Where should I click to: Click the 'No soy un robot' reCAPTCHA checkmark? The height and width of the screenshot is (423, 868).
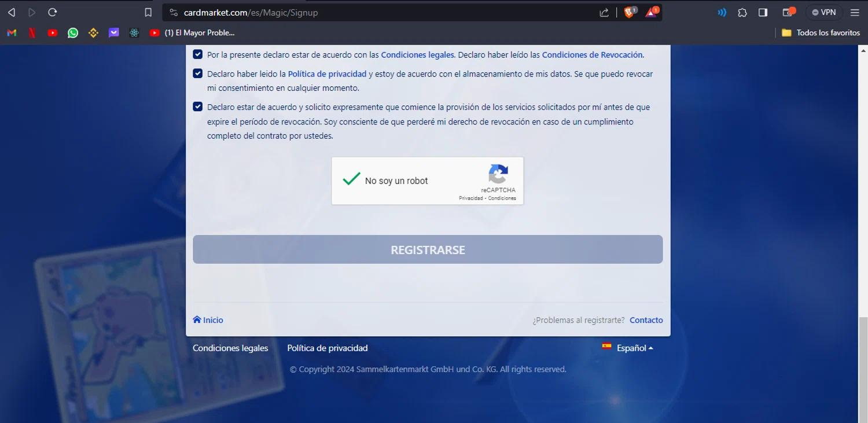click(x=351, y=179)
